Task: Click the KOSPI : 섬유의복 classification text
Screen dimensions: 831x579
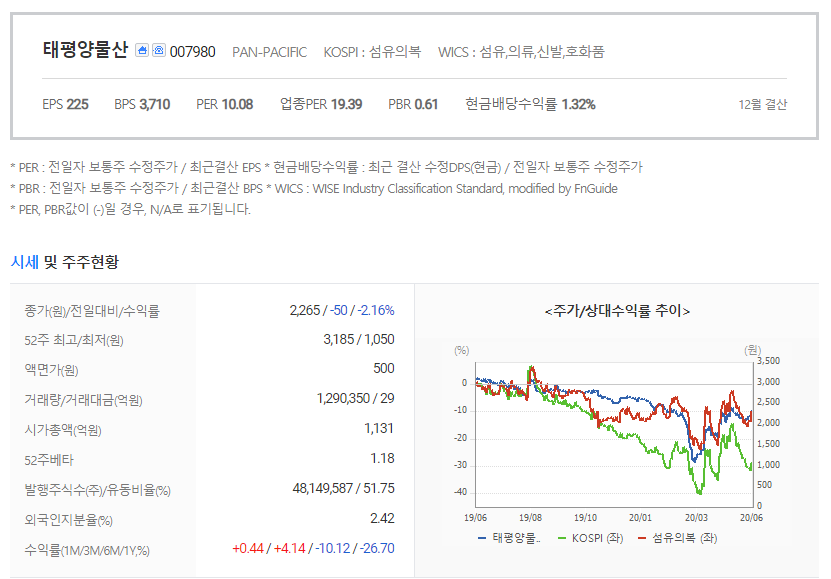Action: 372,52
